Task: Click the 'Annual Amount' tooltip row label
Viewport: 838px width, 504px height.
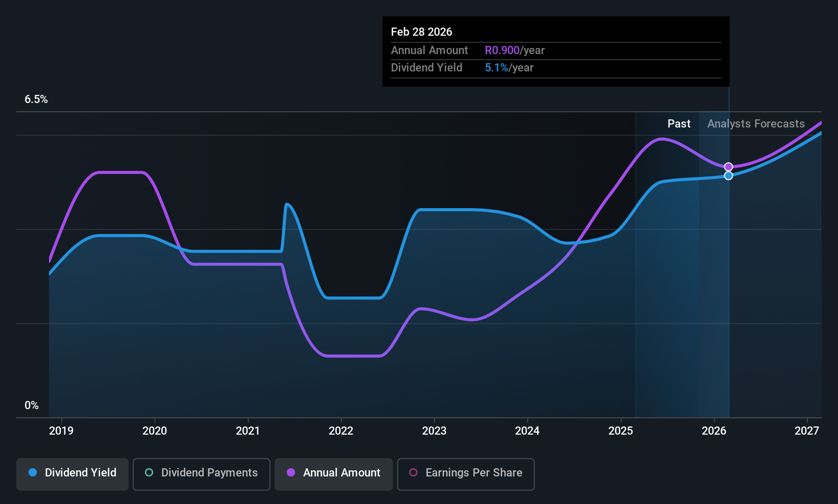Action: 429,51
